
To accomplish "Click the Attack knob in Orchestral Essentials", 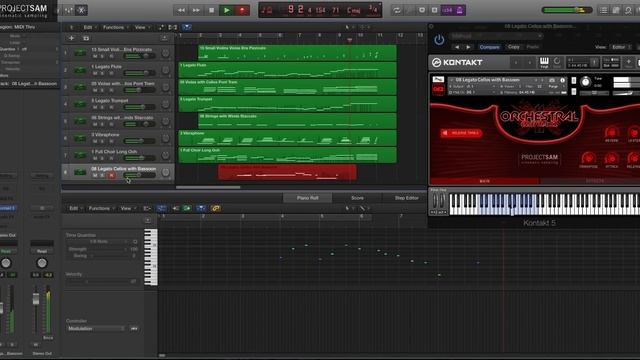I will point(611,158).
